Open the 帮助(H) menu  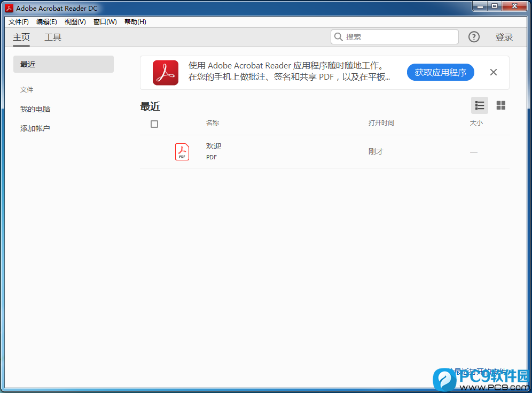pos(135,22)
